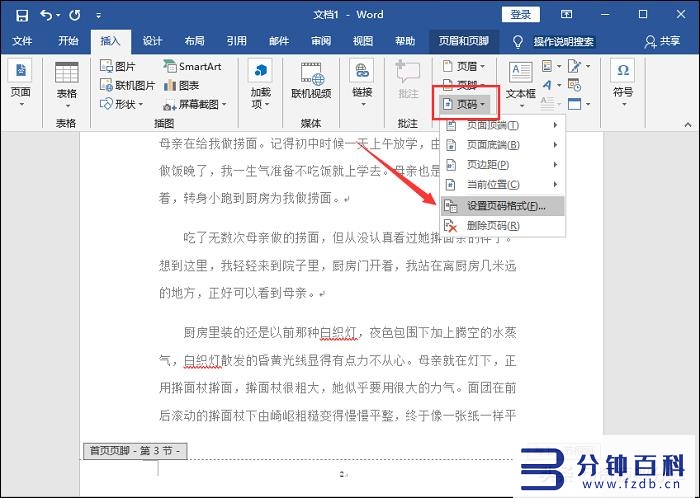Click the Save icon in title bar
Image resolution: width=700 pixels, height=498 pixels.
point(20,15)
